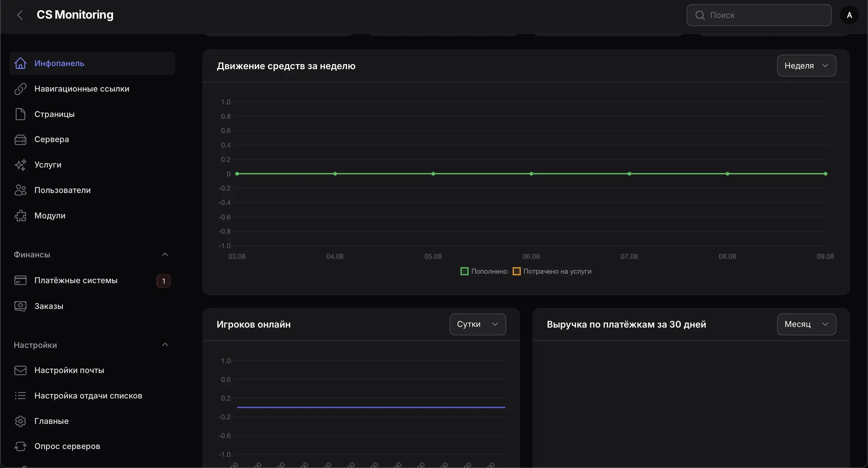The image size is (868, 468).
Task: Click the refresh icon beside Опрос серверов
Action: click(20, 446)
